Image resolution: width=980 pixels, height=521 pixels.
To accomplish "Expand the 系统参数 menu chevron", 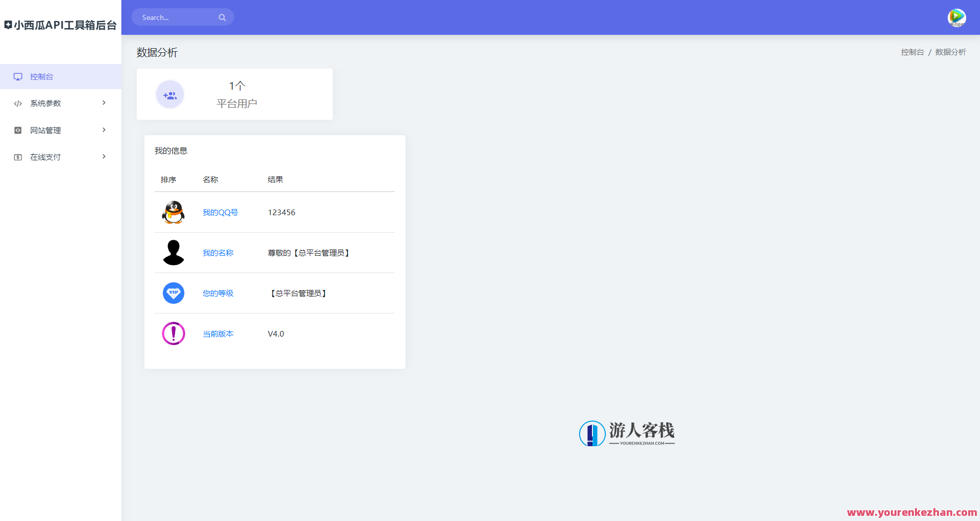I will [104, 103].
